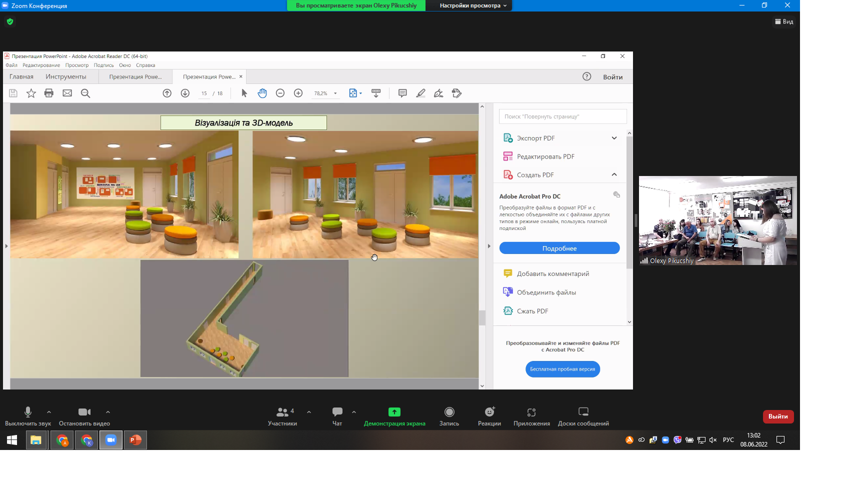Click the document vertical scrollbar thumb
845x504 pixels.
(x=482, y=318)
